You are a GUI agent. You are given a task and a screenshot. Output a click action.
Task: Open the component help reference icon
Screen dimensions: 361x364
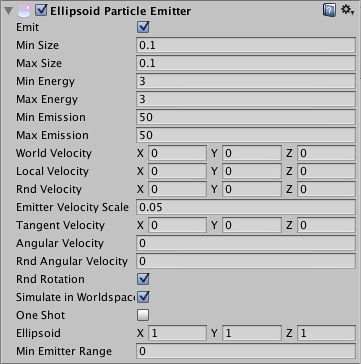pyautogui.click(x=329, y=11)
